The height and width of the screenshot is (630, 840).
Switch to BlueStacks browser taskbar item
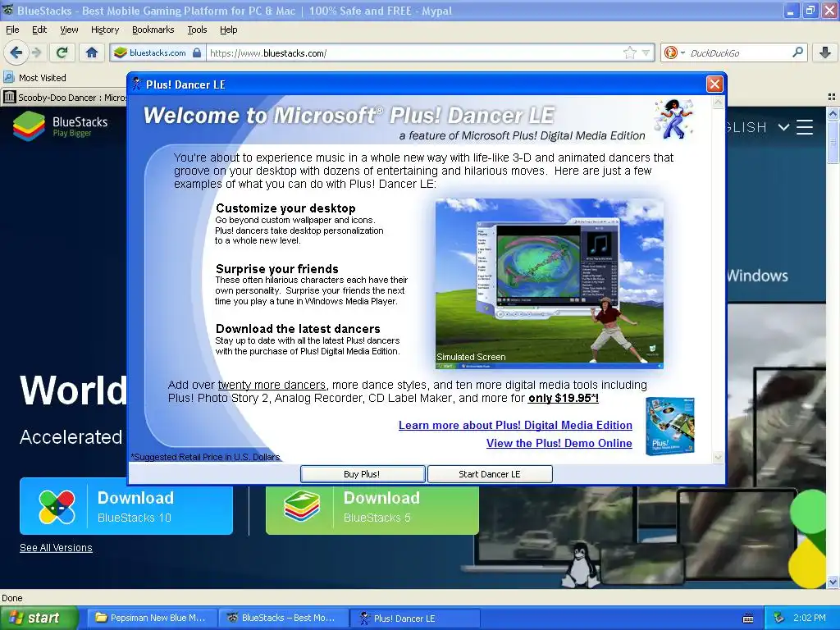point(283,619)
